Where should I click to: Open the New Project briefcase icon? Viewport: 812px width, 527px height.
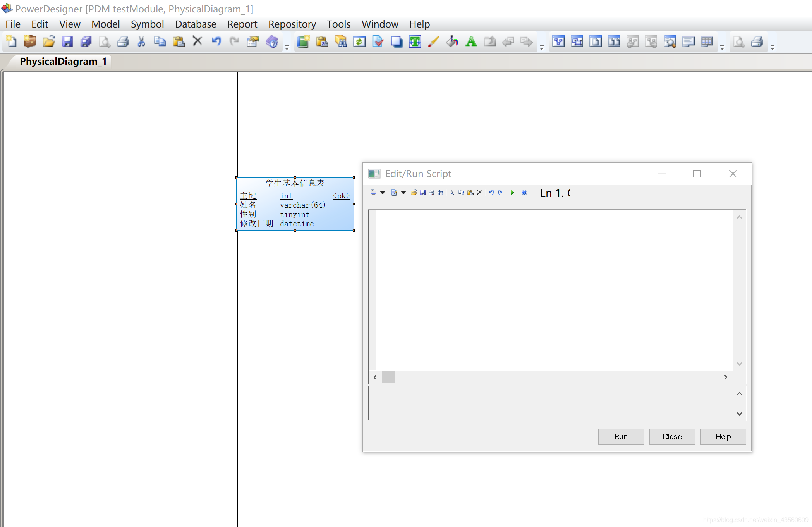tap(30, 41)
